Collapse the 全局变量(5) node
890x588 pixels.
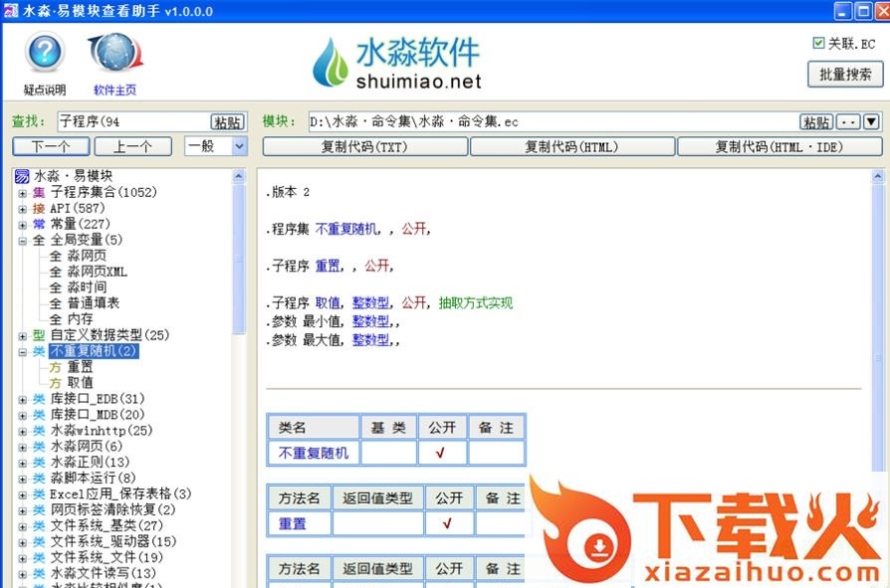click(x=22, y=241)
